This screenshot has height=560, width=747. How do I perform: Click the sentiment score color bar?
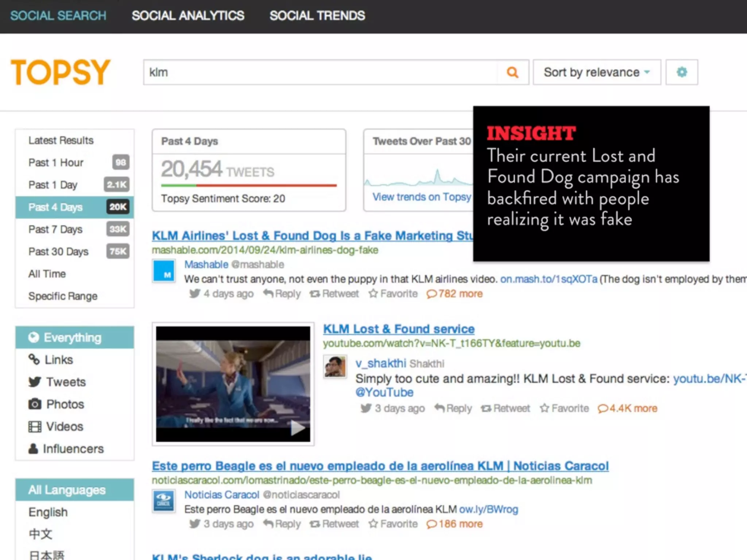coord(249,186)
